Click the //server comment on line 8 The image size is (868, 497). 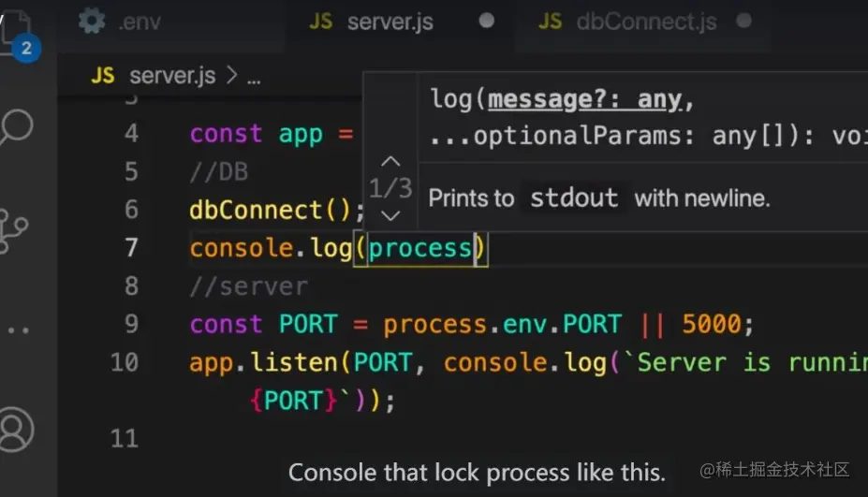(248, 286)
